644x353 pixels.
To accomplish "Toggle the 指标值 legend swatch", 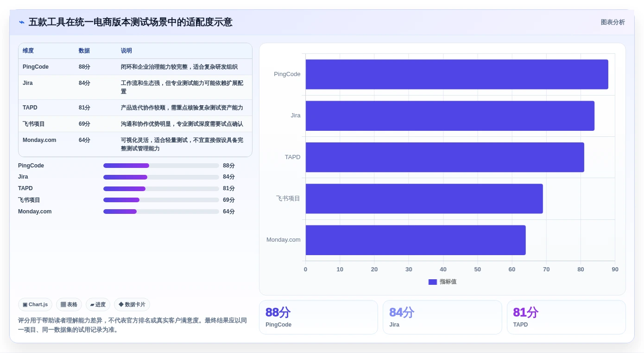I will click(433, 282).
